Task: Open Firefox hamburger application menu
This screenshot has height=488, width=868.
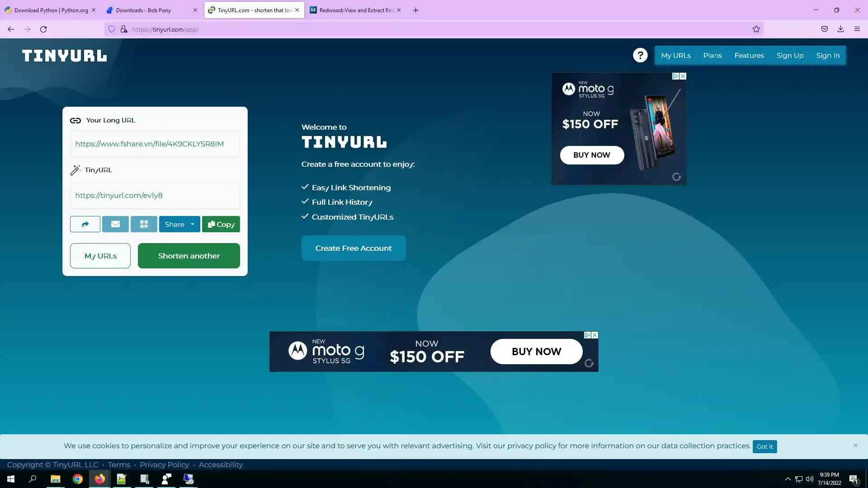Action: 857,29
